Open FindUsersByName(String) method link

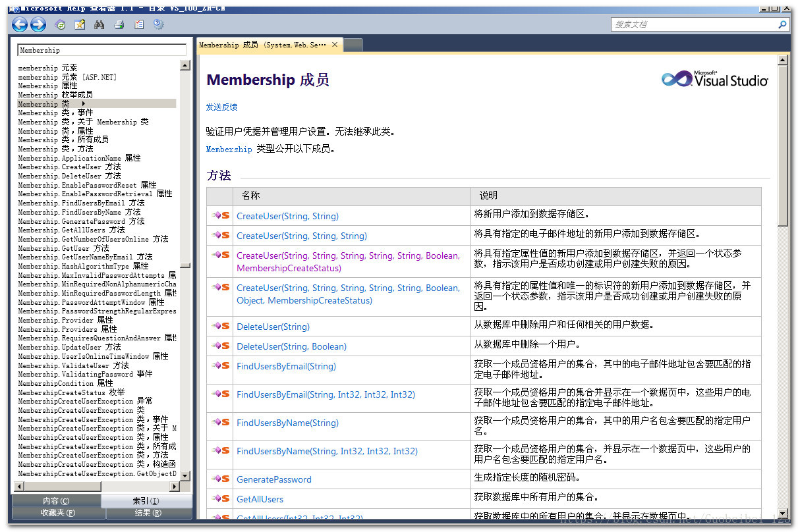pos(287,423)
